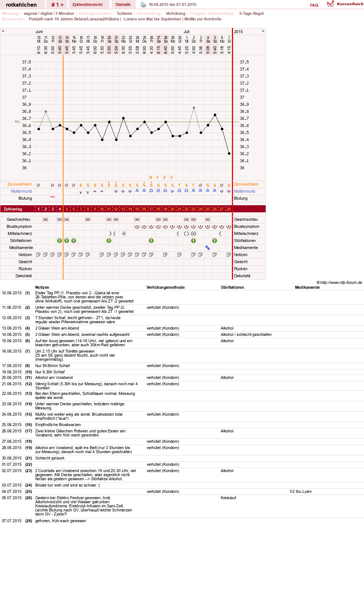This screenshot has width=364, height=602.
Task: Open the KurvenReich logo link
Action: [x=345, y=4]
